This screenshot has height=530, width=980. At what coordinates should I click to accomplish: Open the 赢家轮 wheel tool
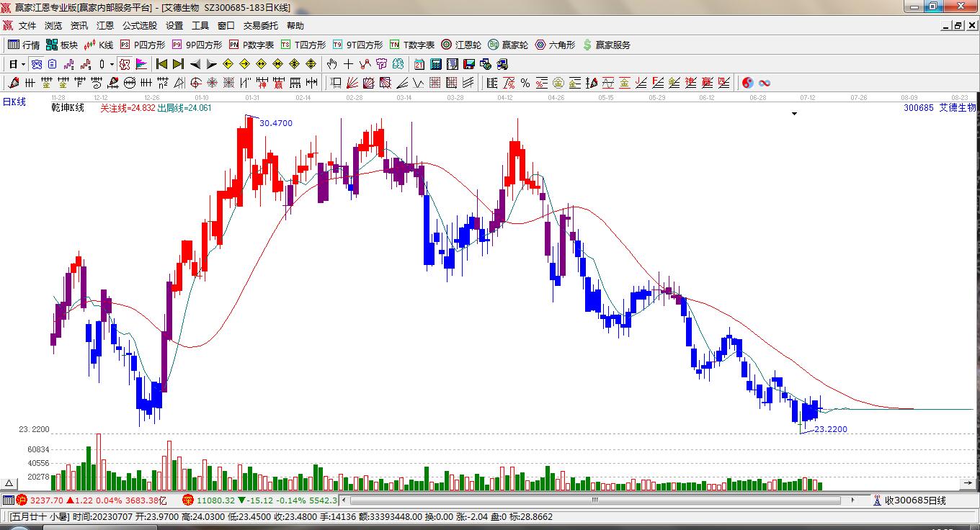point(508,45)
